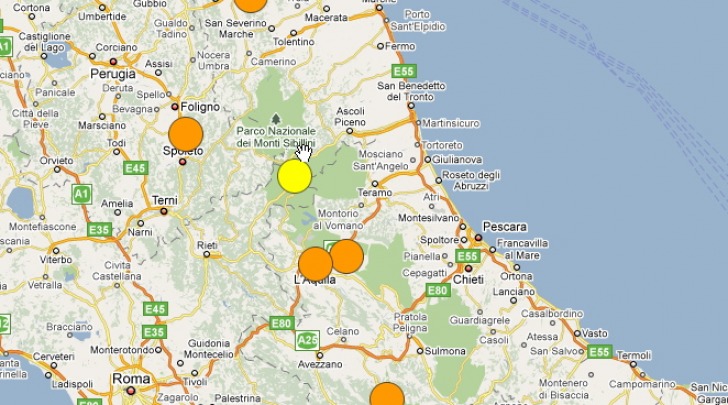728x405 pixels.
Task: Select the Ortona town label
Action: (516, 276)
